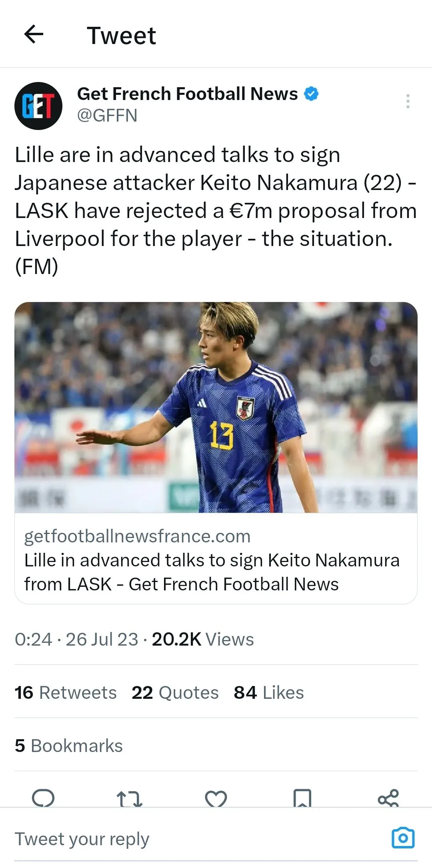
Task: Tap the retweet arrows icon
Action: tap(129, 799)
